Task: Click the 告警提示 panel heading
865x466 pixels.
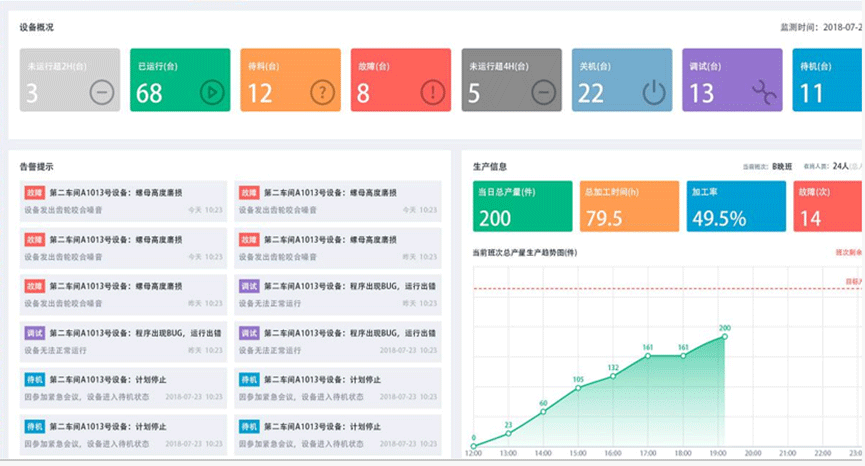Action: [36, 165]
